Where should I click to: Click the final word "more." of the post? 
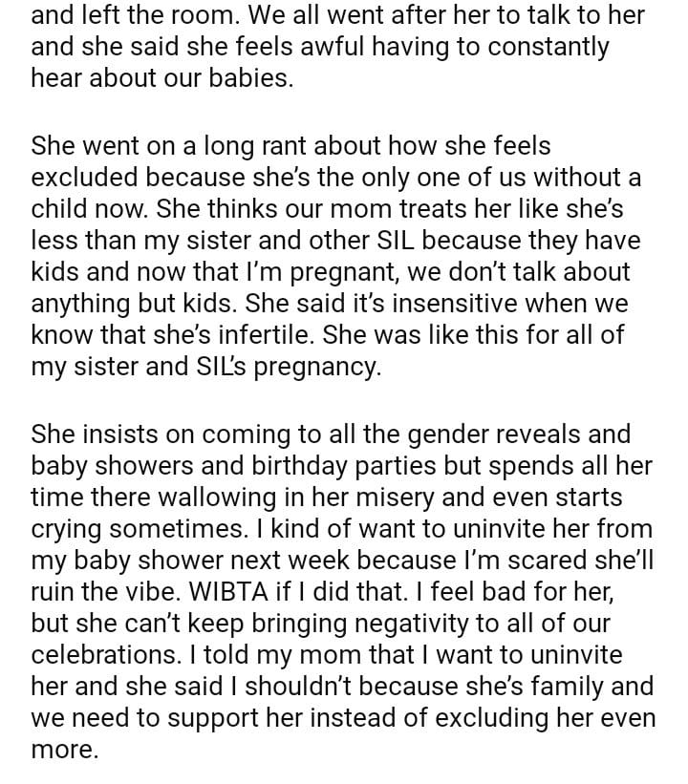tap(64, 750)
